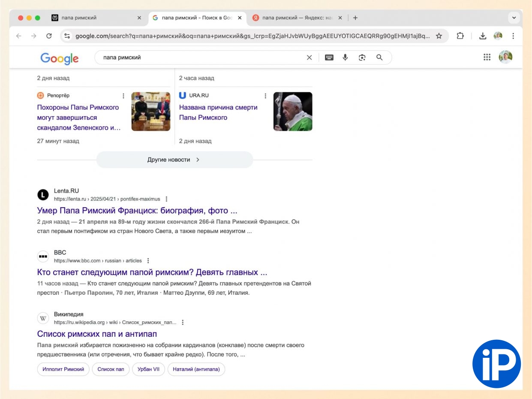Click the lenta.ru breadcrumb URL

[107, 199]
